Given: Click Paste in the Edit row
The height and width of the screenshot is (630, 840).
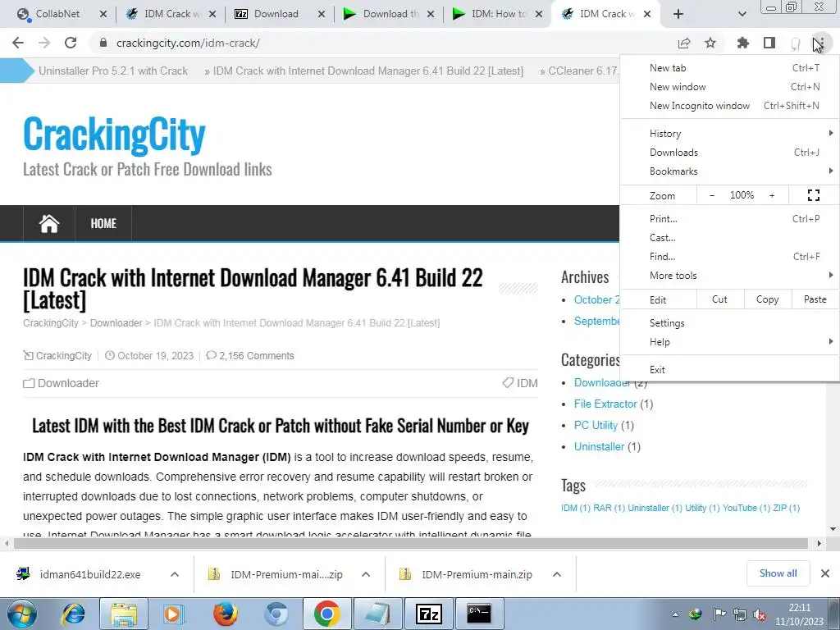Looking at the screenshot, I should pyautogui.click(x=815, y=299).
